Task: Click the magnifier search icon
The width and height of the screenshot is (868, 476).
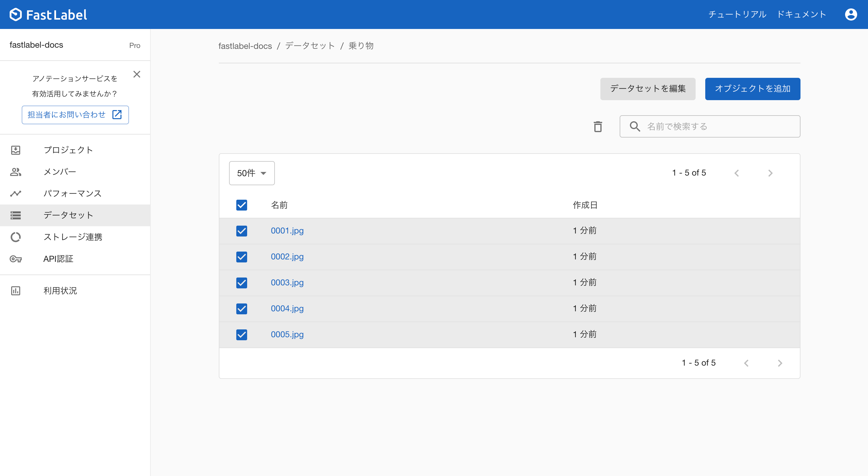Action: 635,126
